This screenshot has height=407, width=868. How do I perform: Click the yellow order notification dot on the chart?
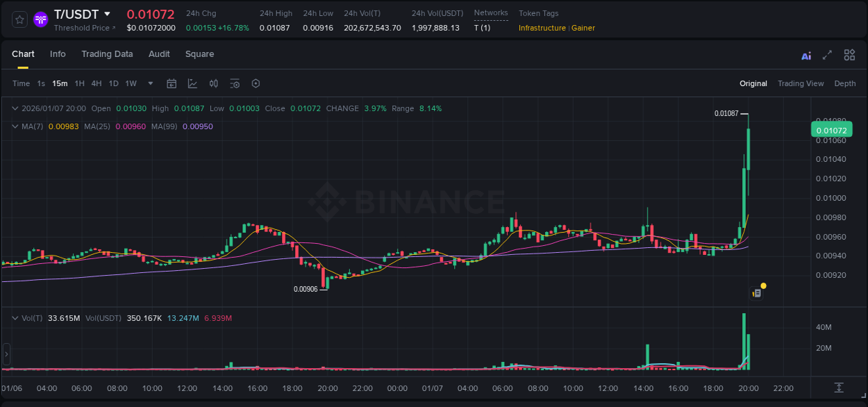pos(762,286)
